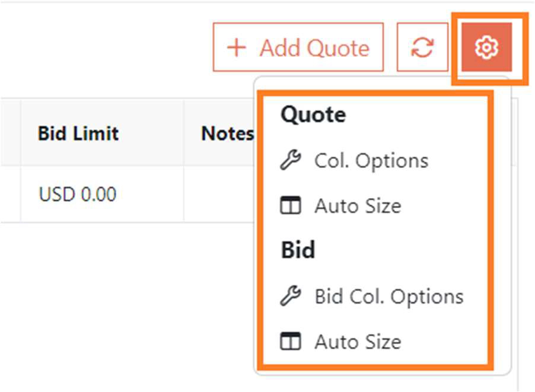Viewport: 535px width, 392px height.
Task: Click the refresh icon button
Action: (x=422, y=47)
